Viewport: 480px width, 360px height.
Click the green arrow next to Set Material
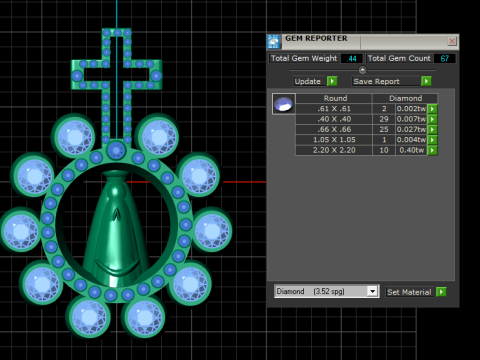pyautogui.click(x=441, y=292)
